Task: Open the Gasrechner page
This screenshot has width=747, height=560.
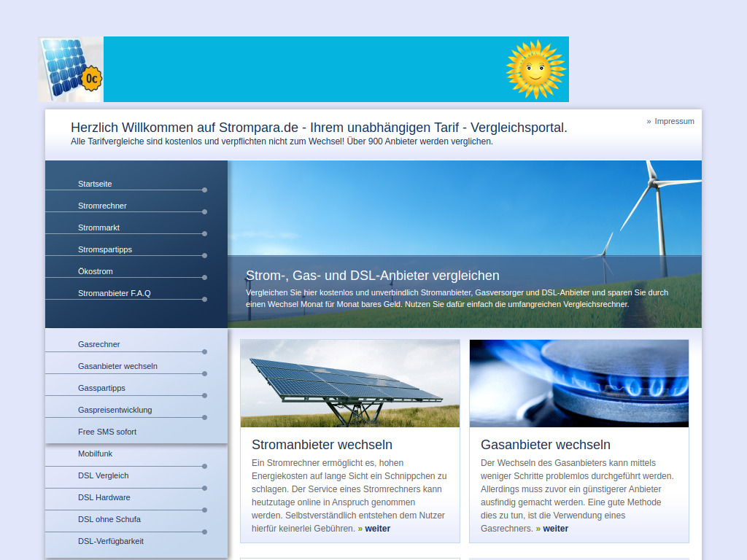Action: pos(98,344)
